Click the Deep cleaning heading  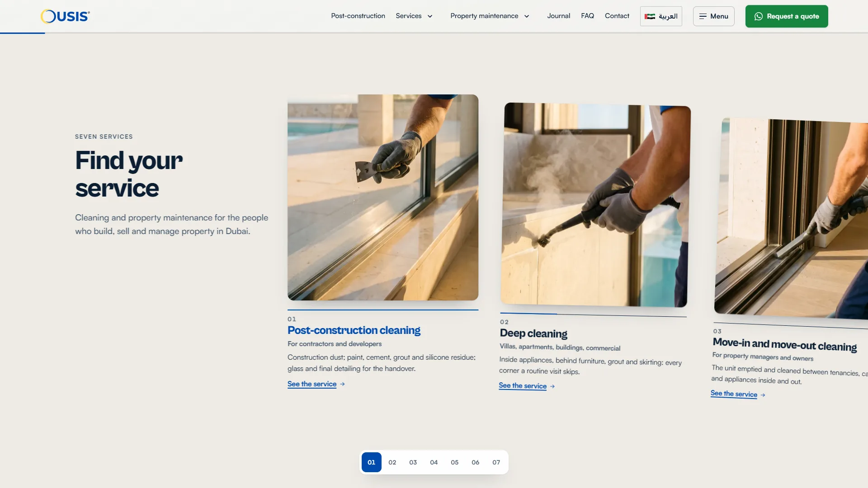tap(533, 333)
